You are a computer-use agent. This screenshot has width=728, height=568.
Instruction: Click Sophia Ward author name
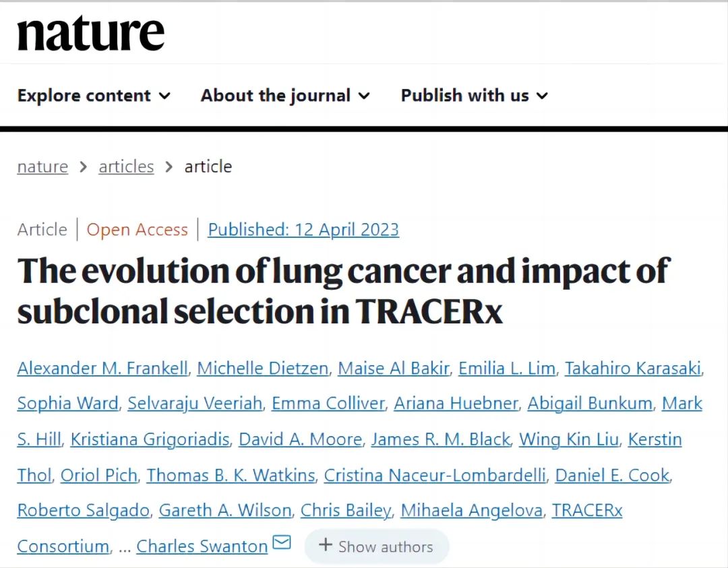click(x=67, y=404)
